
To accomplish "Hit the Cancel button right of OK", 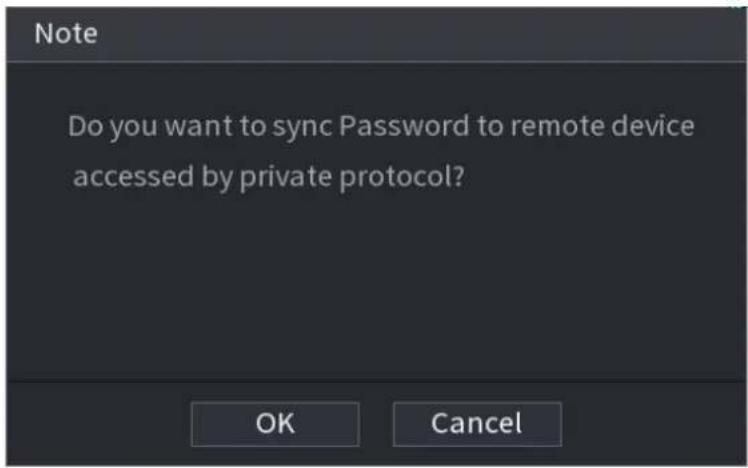I will (x=477, y=424).
